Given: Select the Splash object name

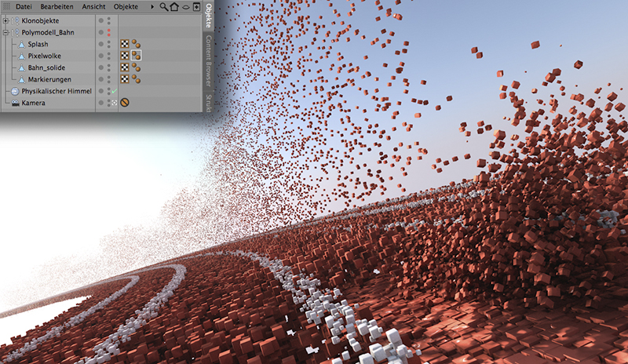Looking at the screenshot, I should pyautogui.click(x=38, y=44).
